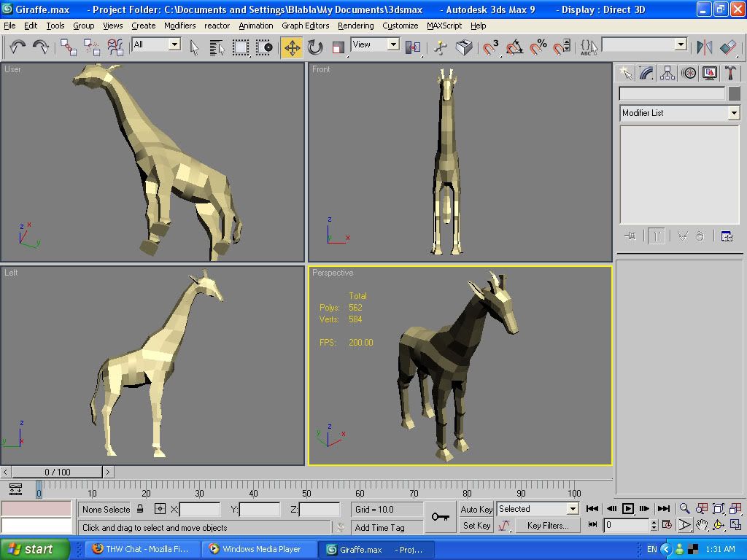Activate Select and Manipulate tool
This screenshot has width=747, height=560.
(x=441, y=47)
